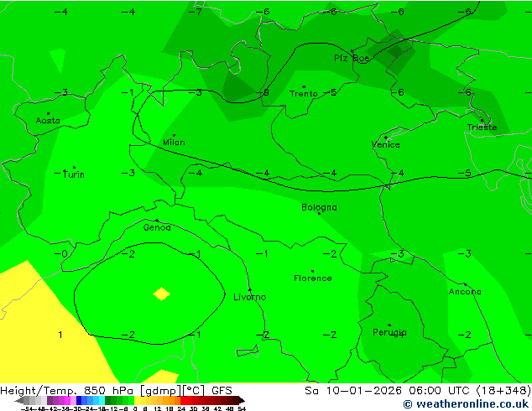Screen dimensions: 532x411
Task: Click the magenta swatch in the legend
Action: click(67, 400)
